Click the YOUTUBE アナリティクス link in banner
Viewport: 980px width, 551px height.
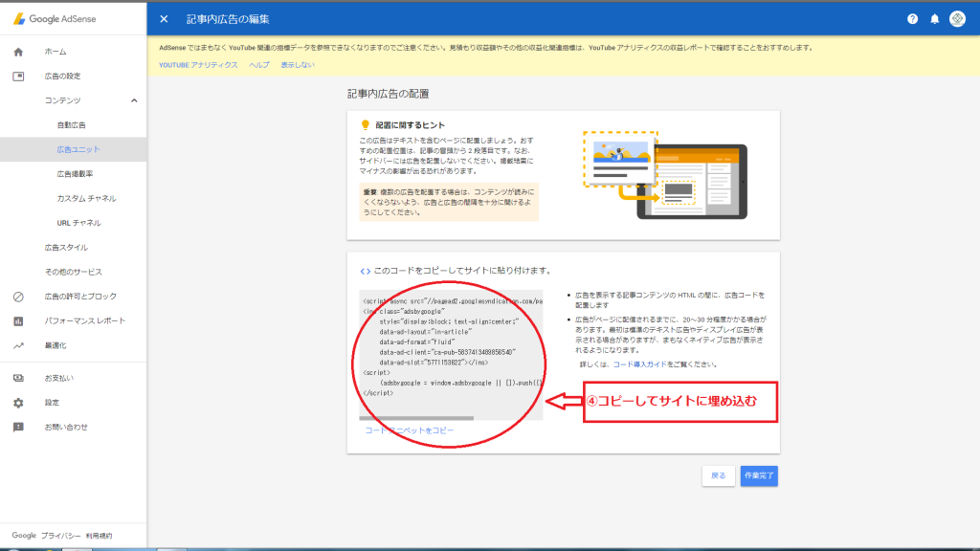tap(198, 64)
